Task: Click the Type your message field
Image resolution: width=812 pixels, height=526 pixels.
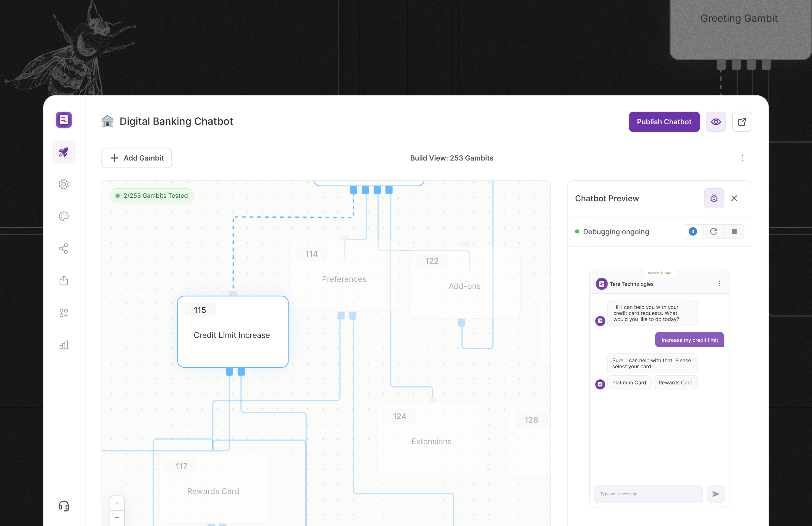Action: pyautogui.click(x=648, y=494)
